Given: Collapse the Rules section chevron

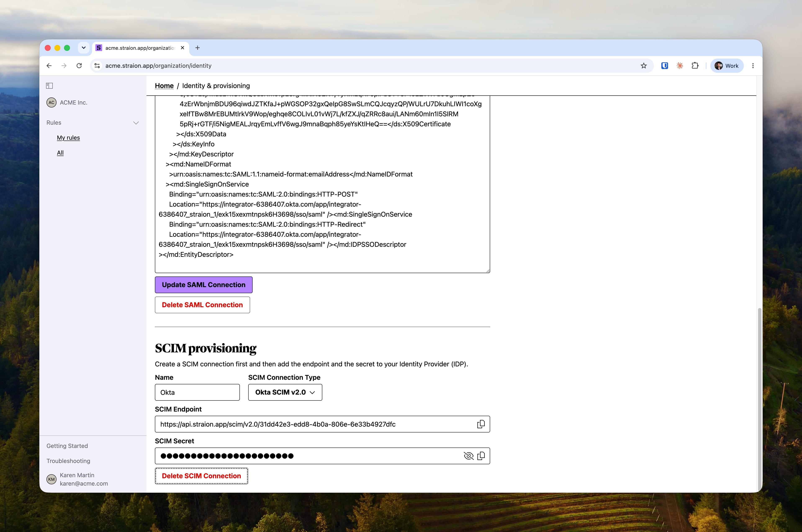Looking at the screenshot, I should click(x=136, y=123).
